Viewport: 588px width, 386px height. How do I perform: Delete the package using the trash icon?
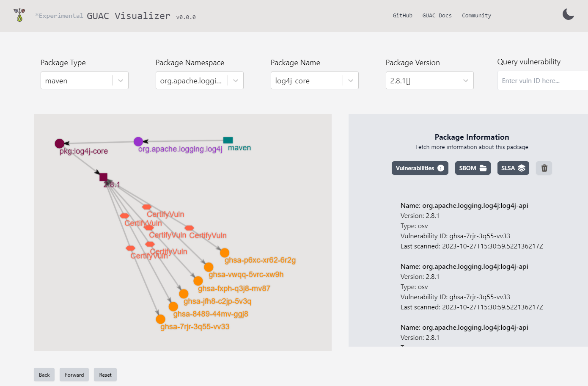coord(544,168)
